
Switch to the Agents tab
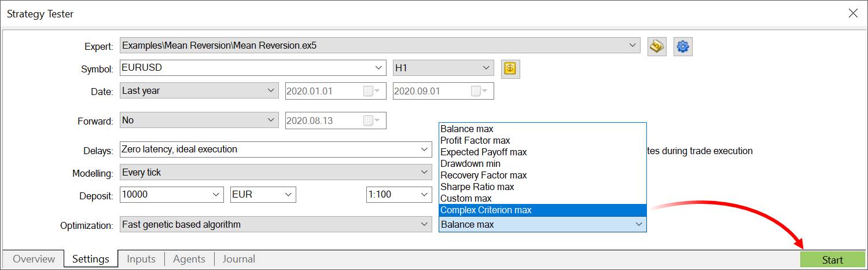pyautogui.click(x=189, y=259)
